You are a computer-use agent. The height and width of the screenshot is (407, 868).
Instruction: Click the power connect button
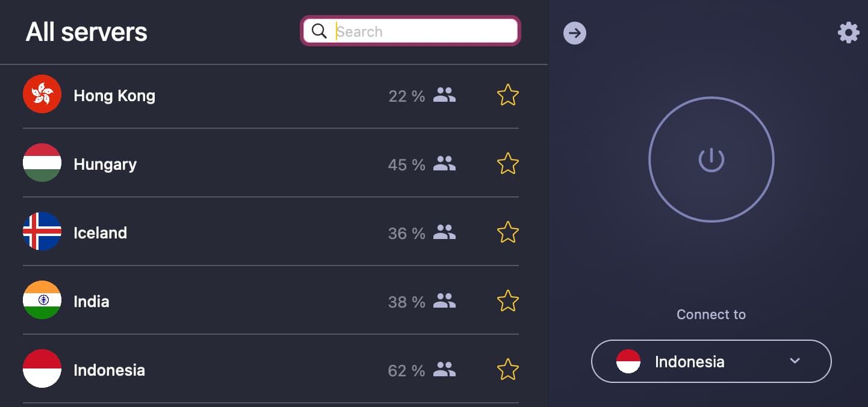click(x=711, y=160)
